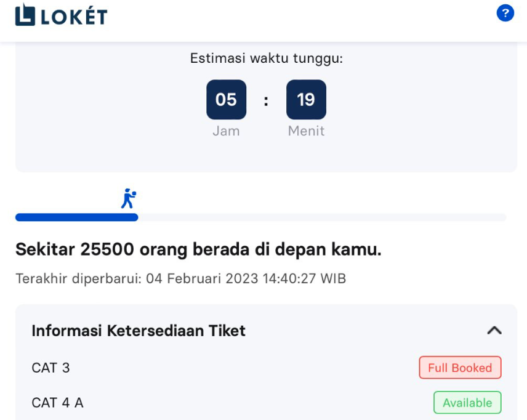Click the Informasi Ketersediaan Tiket header

(x=139, y=331)
